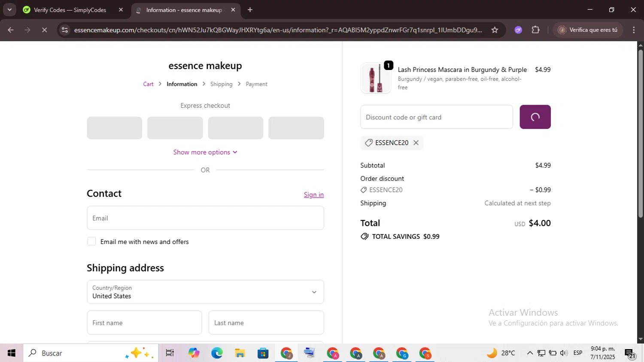
Task: Open the mascara product thumbnail
Action: (376, 78)
